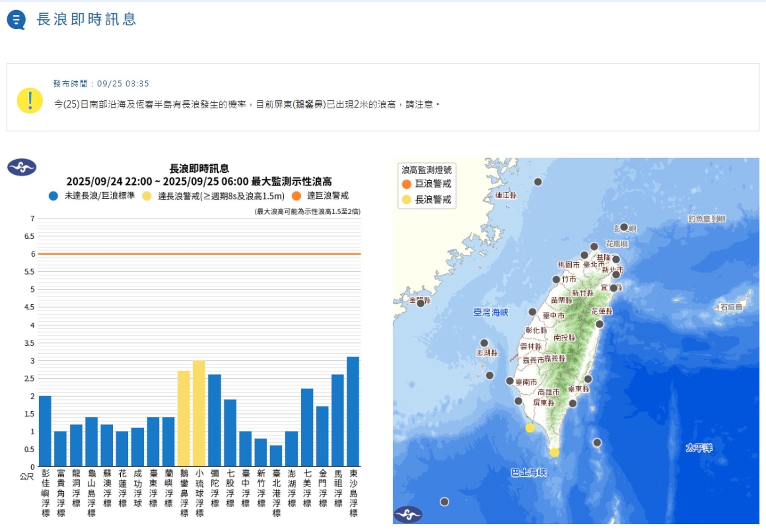Click the 浪高監測燈號 legend title

pos(427,170)
